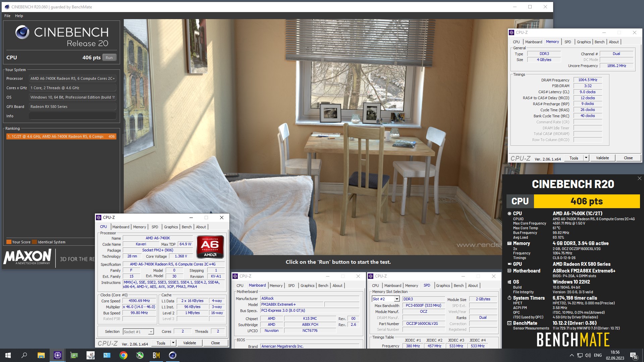
Task: Expand Tools dropdown arrow in bottom-left CPU-Z
Action: coord(173,343)
